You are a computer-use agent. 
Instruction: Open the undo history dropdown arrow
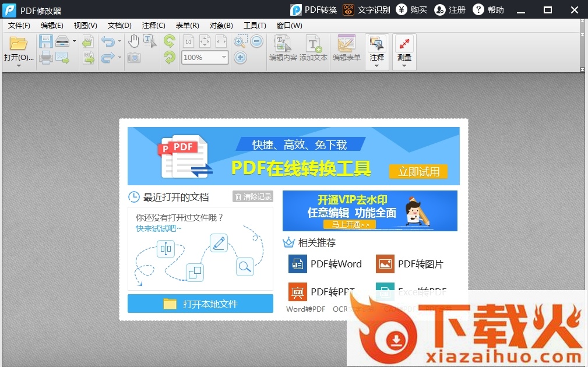pyautogui.click(x=119, y=41)
